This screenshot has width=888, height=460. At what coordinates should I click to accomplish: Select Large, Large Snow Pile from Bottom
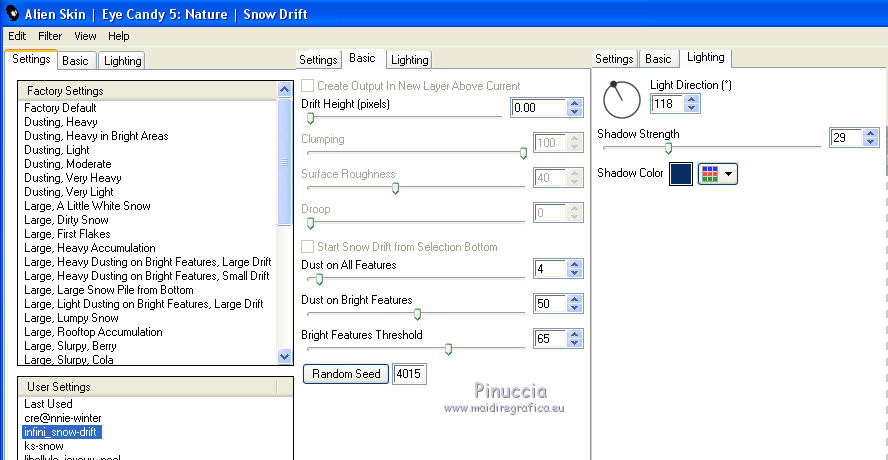click(109, 290)
